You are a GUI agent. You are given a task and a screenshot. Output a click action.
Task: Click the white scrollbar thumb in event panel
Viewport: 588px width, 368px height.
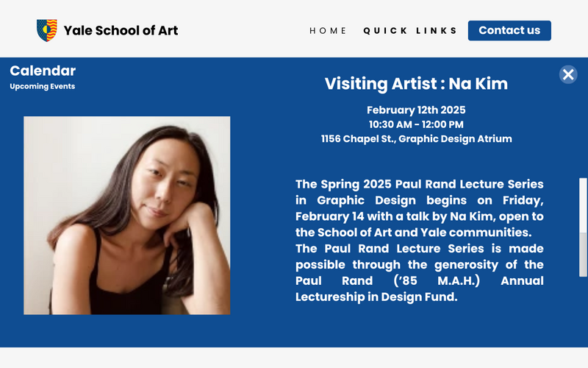point(584,205)
